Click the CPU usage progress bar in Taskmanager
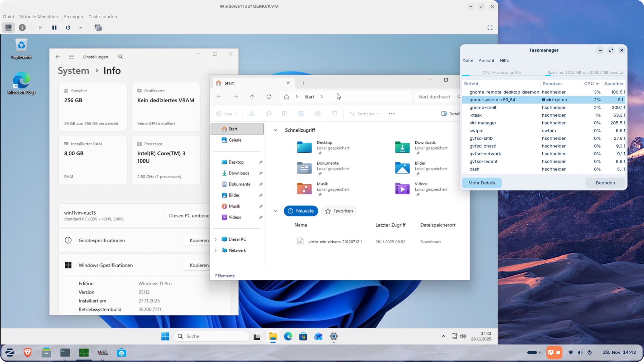 [501, 75]
